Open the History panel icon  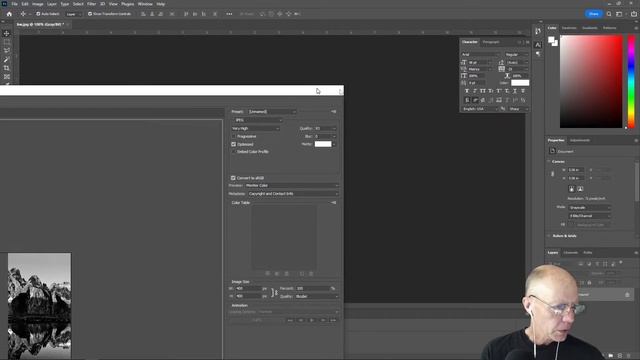pyautogui.click(x=538, y=31)
